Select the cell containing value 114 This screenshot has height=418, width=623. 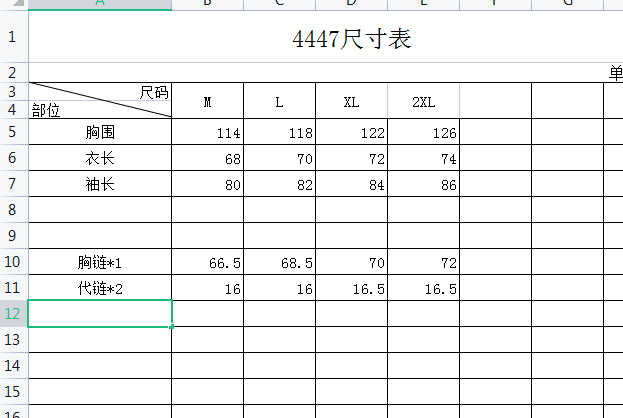pos(207,132)
